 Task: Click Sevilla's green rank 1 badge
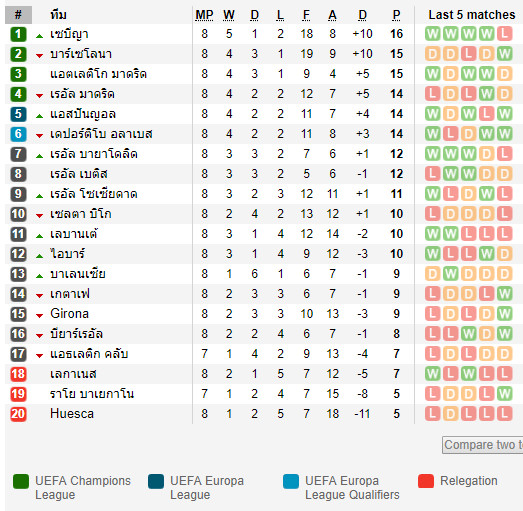tap(18, 34)
